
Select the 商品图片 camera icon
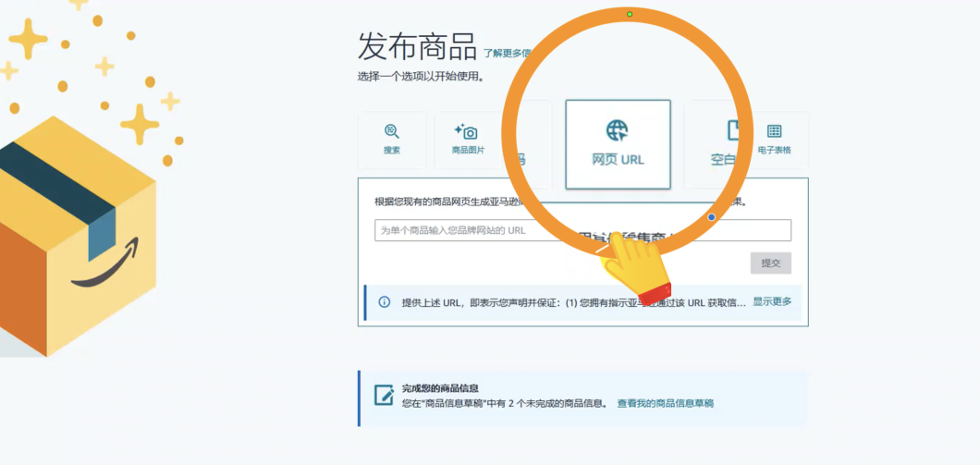coord(467,132)
